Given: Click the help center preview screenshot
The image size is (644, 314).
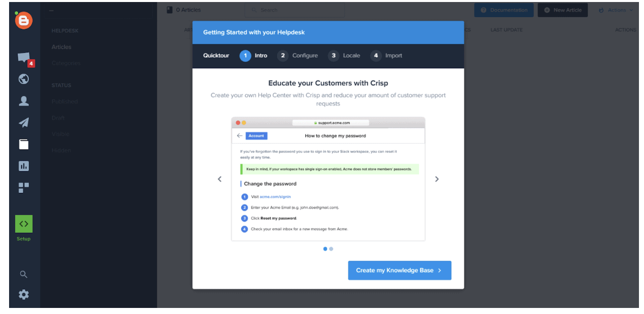Looking at the screenshot, I should coord(328,179).
